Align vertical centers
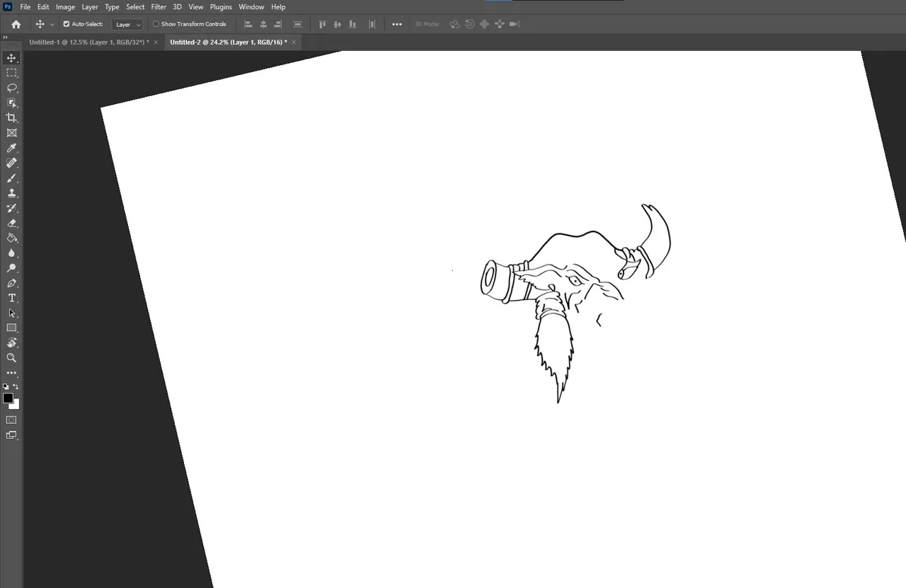This screenshot has height=588, width=906. click(x=338, y=24)
